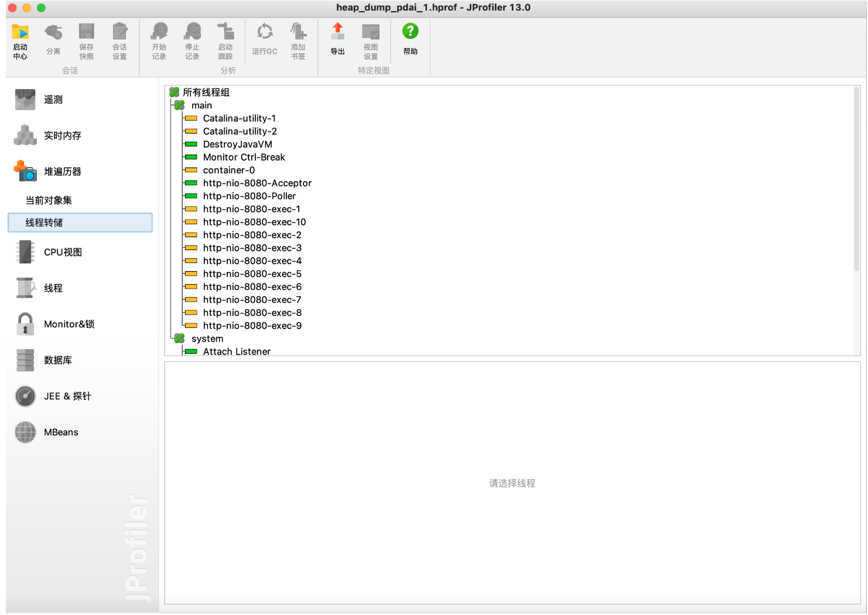Select thread http-nio-8080-exec-6
Viewport: 868px width, 615px height.
(252, 287)
